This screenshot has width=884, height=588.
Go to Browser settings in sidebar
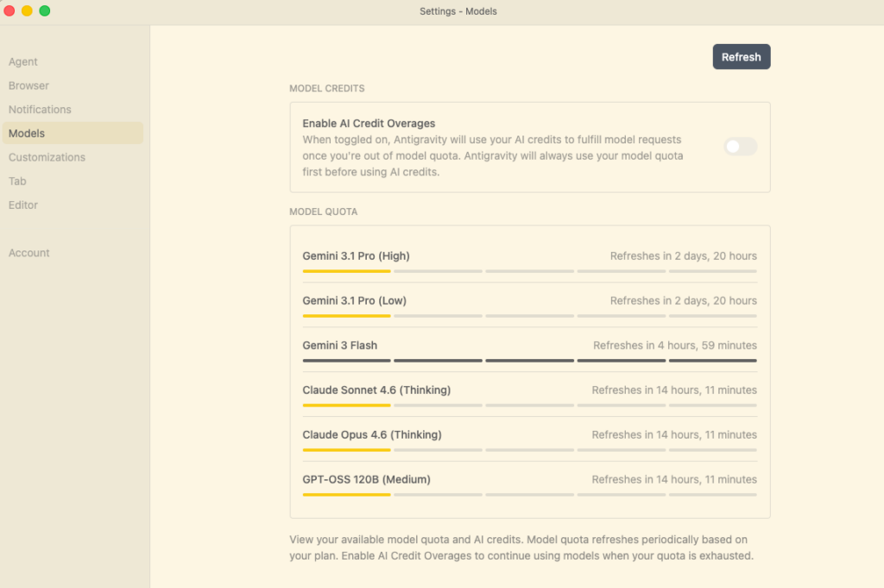tap(28, 85)
